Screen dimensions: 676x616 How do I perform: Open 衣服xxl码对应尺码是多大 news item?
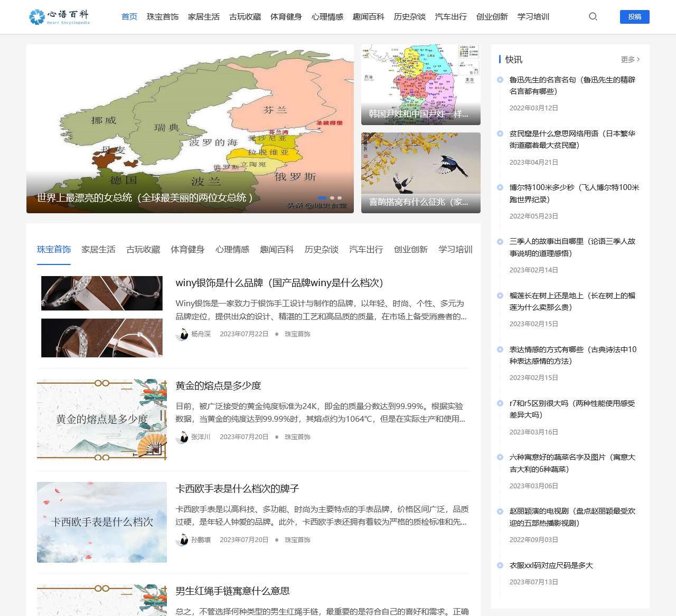coord(551,565)
